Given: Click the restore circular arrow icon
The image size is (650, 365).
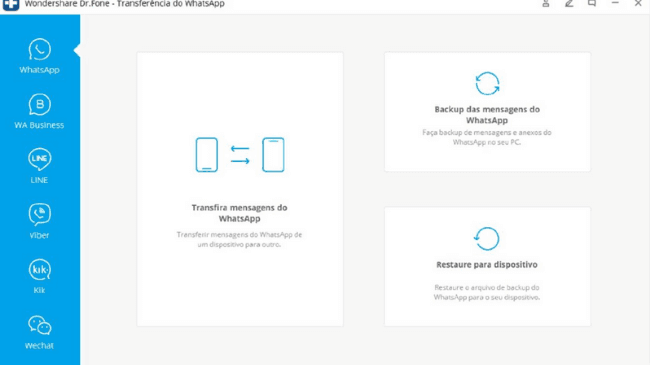Looking at the screenshot, I should tap(487, 238).
